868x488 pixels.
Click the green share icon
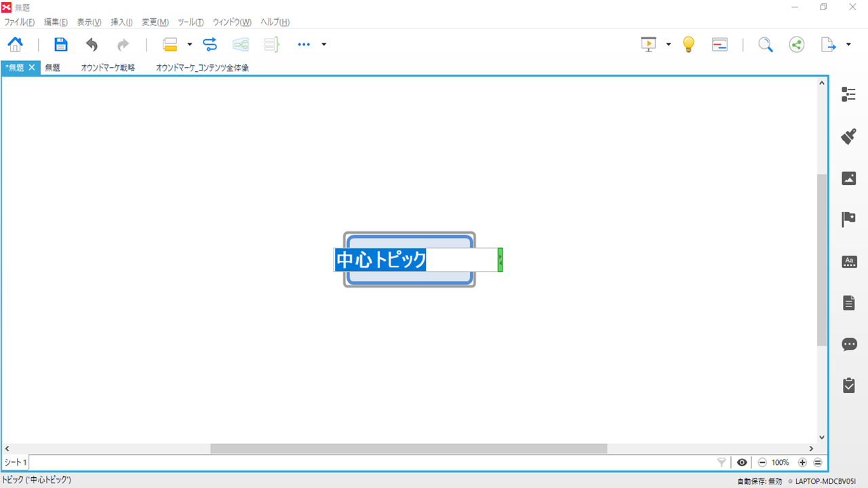point(797,45)
